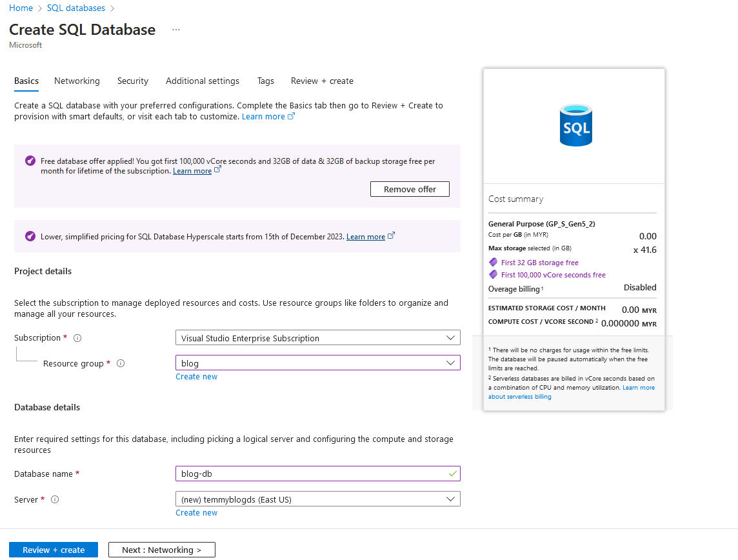Switch to the Networking tab
The width and height of the screenshot is (738, 560).
point(77,81)
